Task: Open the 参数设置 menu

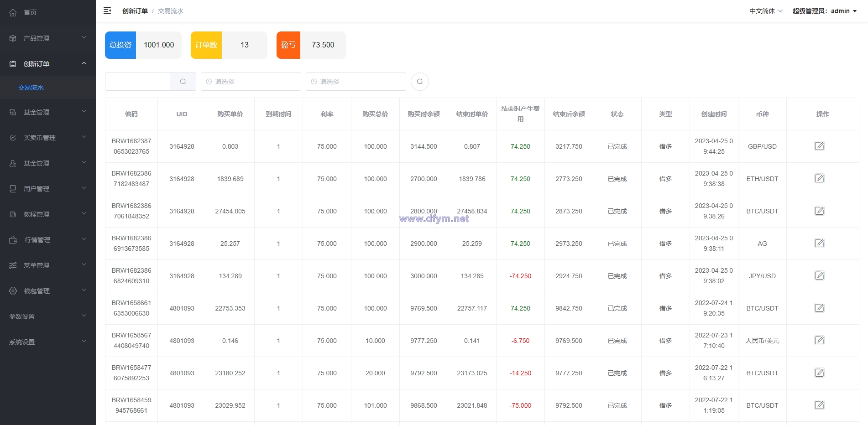Action: click(x=48, y=316)
